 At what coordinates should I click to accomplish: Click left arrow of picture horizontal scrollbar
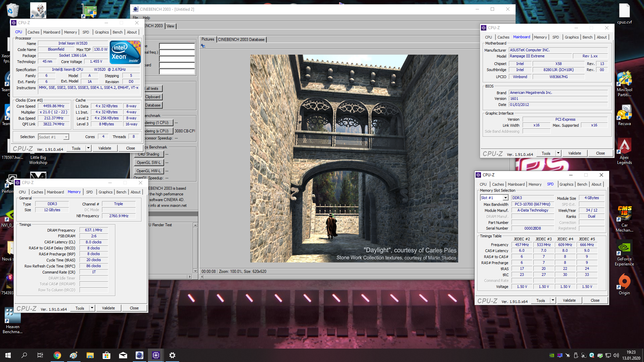(x=202, y=277)
